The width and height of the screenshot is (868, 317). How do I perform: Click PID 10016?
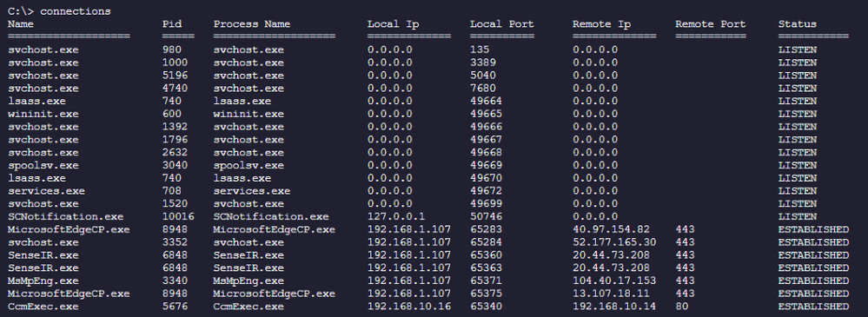(x=178, y=217)
